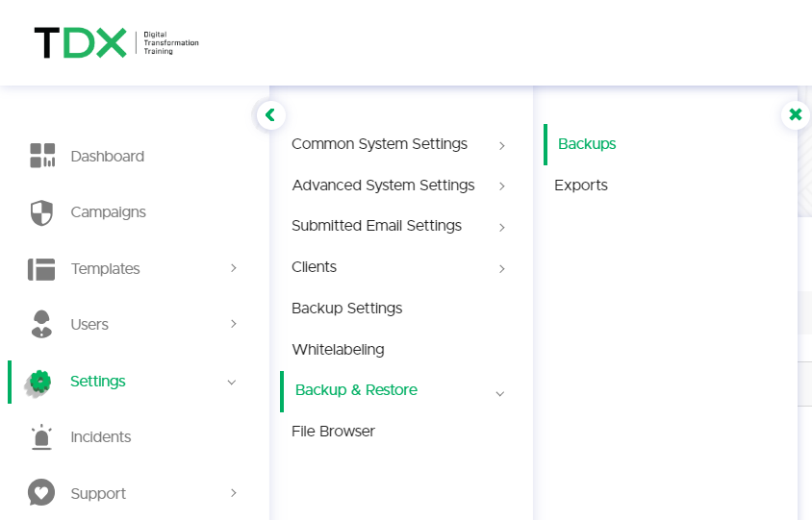Open the Submitted Email Settings entry
The width and height of the screenshot is (812, 520).
point(376,226)
